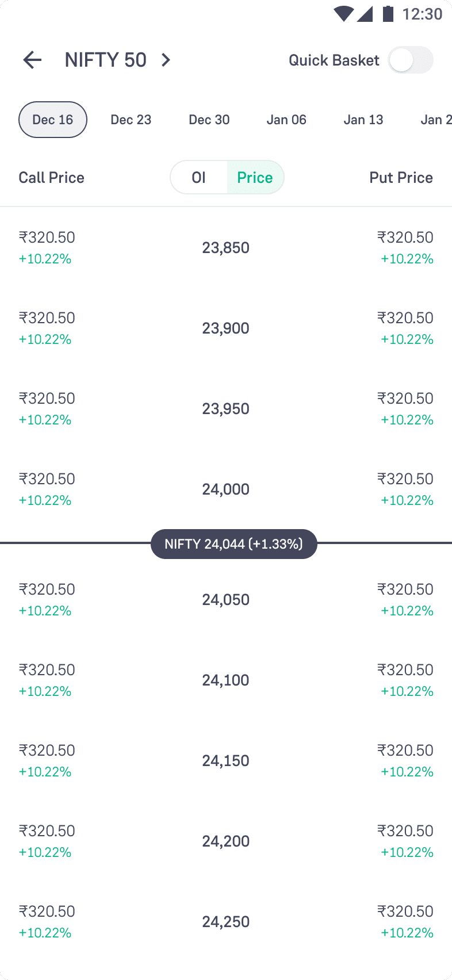Switch view to Price

click(255, 177)
